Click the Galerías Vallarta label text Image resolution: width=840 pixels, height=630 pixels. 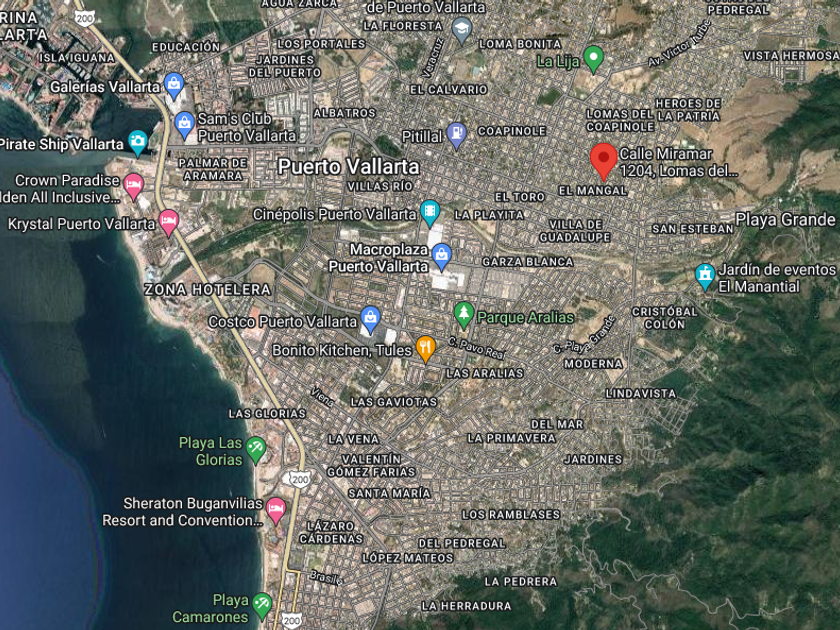click(x=105, y=87)
